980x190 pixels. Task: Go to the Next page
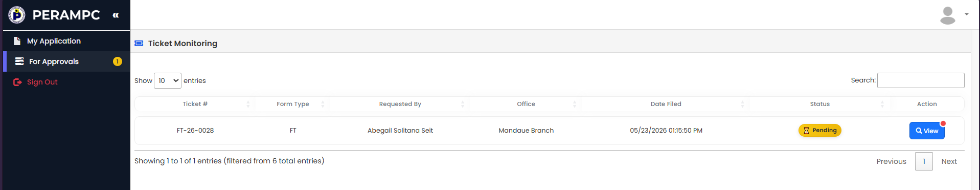click(949, 161)
